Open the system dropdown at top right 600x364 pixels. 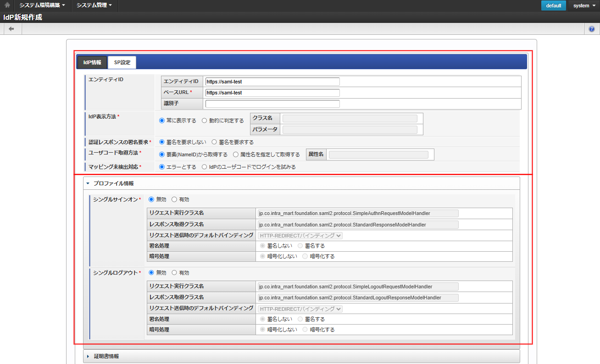click(x=582, y=6)
